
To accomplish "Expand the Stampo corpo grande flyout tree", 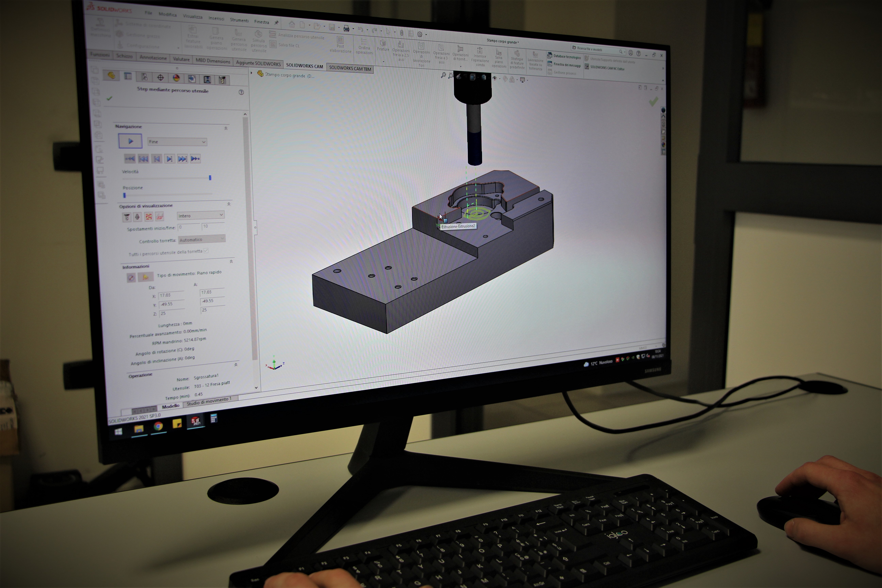I will coord(252,73).
